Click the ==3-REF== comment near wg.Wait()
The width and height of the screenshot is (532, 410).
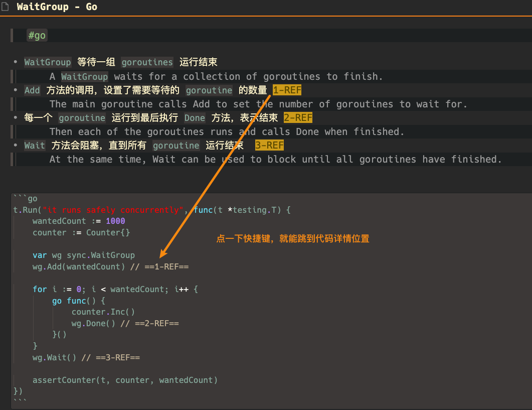(119, 357)
